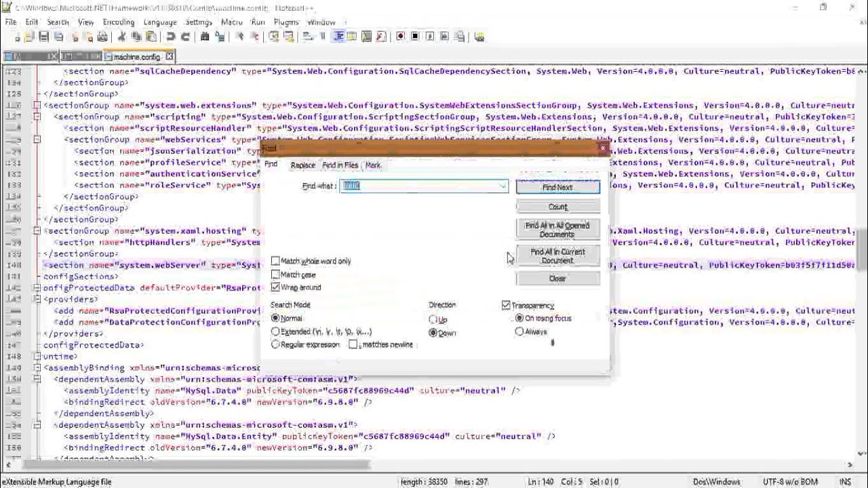Click the Playback macro icon
868x488 pixels.
(430, 37)
